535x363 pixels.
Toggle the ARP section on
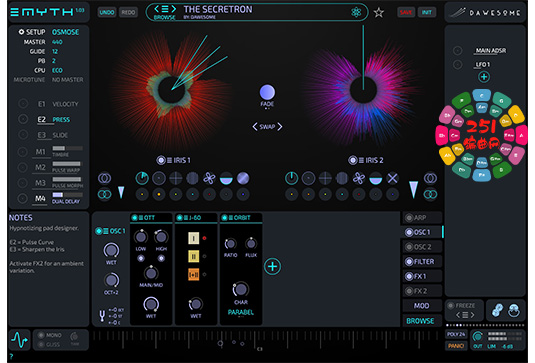pos(409,217)
